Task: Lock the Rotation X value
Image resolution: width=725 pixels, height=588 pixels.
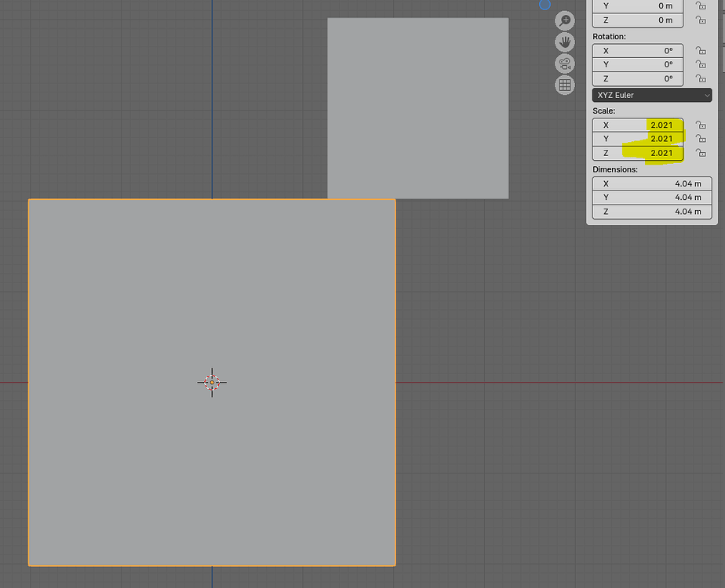Action: click(701, 50)
